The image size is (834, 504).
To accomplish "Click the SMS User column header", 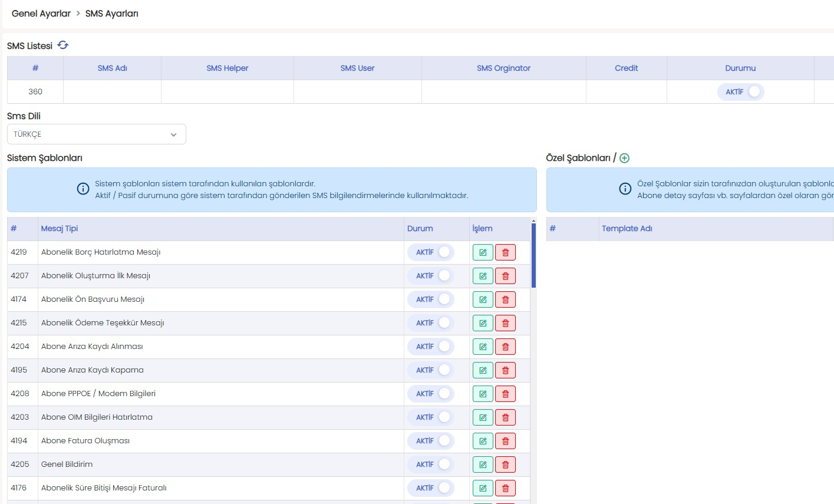I will pyautogui.click(x=358, y=68).
